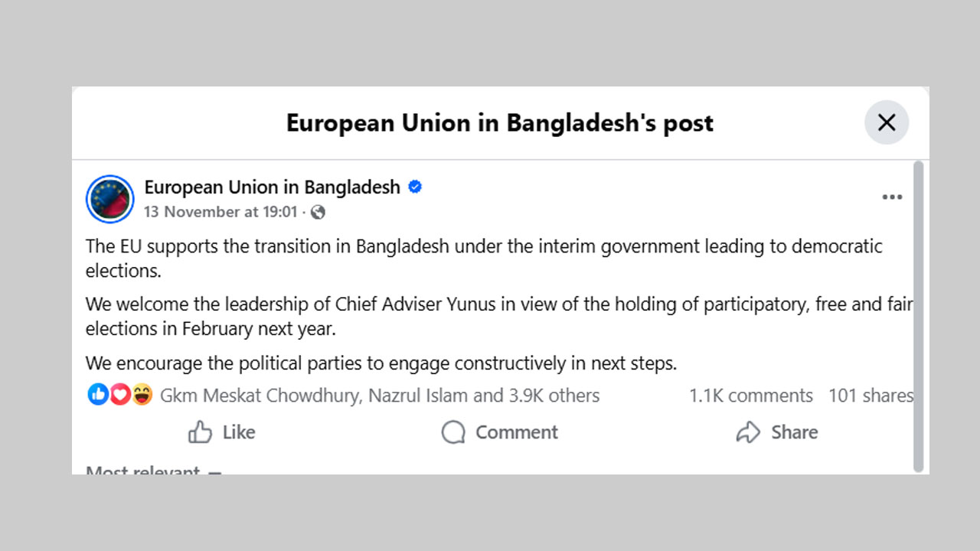
Task: Click the blue thumbs-up reaction icon
Action: (x=98, y=395)
